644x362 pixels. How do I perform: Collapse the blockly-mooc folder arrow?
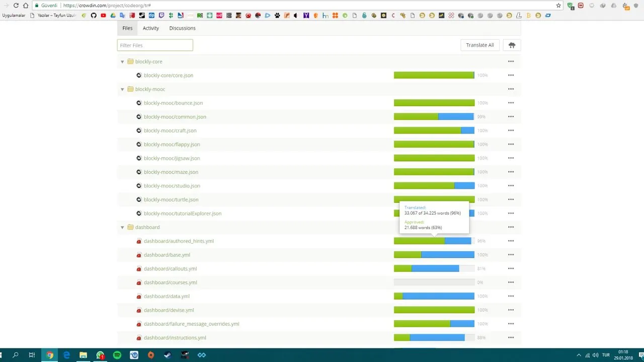(x=122, y=90)
